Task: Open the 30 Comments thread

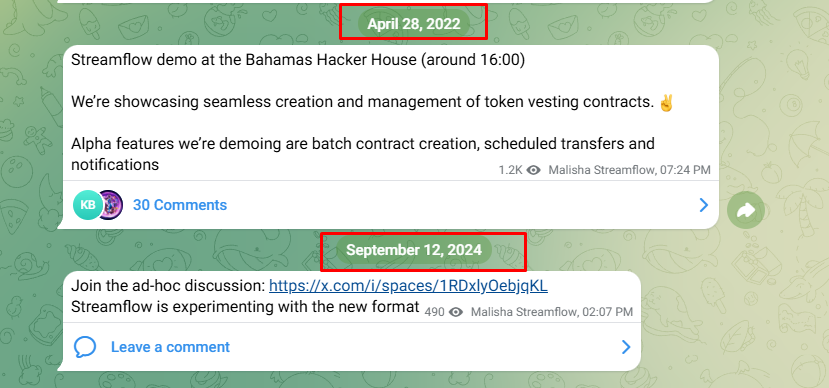Action: pos(180,205)
